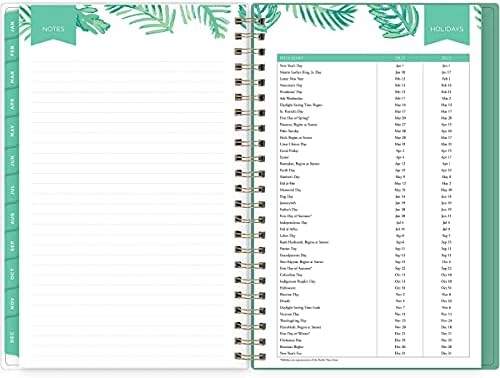
Task: Click the Good Friday row
Action: pos(373,151)
